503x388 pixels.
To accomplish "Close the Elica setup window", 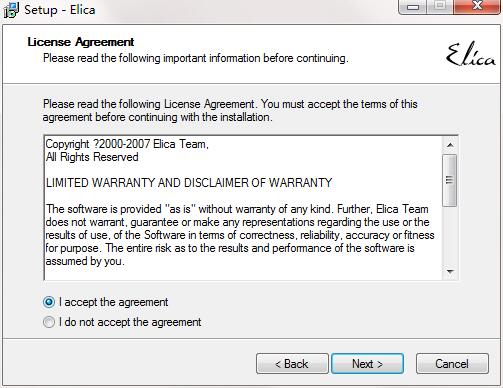I will click(x=477, y=7).
